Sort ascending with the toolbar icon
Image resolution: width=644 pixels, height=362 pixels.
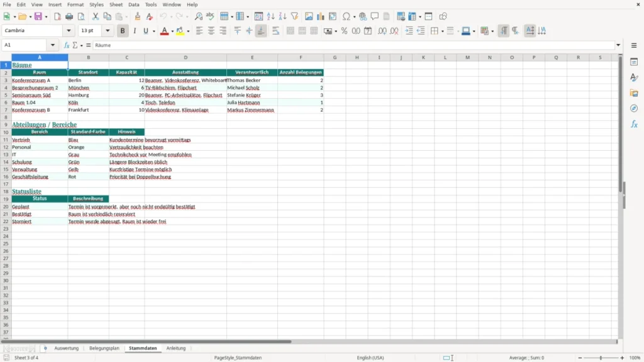pyautogui.click(x=270, y=16)
